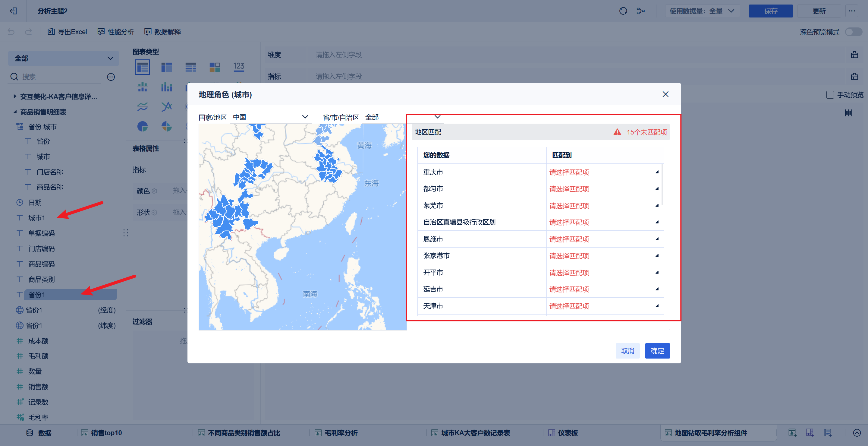This screenshot has width=868, height=446.
Task: Click the more options icon beside search
Action: coord(111,77)
